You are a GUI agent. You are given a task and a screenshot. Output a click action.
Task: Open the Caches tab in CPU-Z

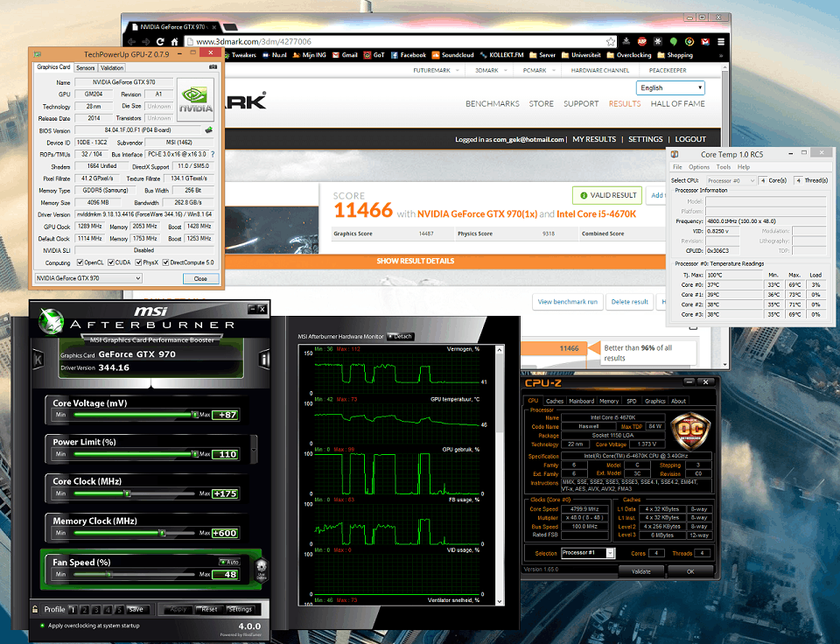pyautogui.click(x=555, y=401)
